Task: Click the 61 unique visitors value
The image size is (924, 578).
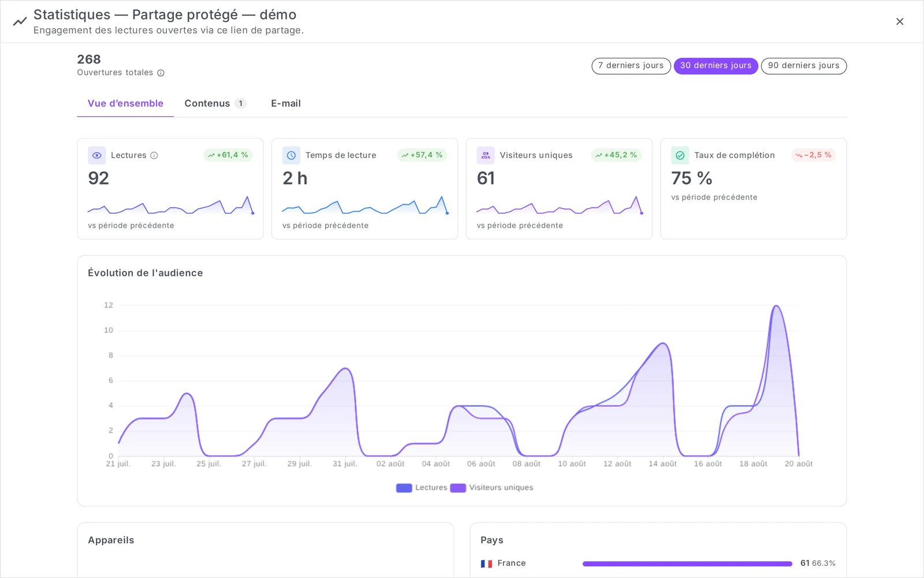Action: point(486,178)
